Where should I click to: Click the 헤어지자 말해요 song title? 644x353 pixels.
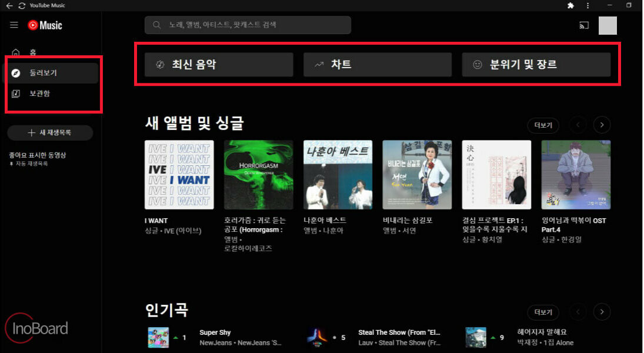pos(542,332)
